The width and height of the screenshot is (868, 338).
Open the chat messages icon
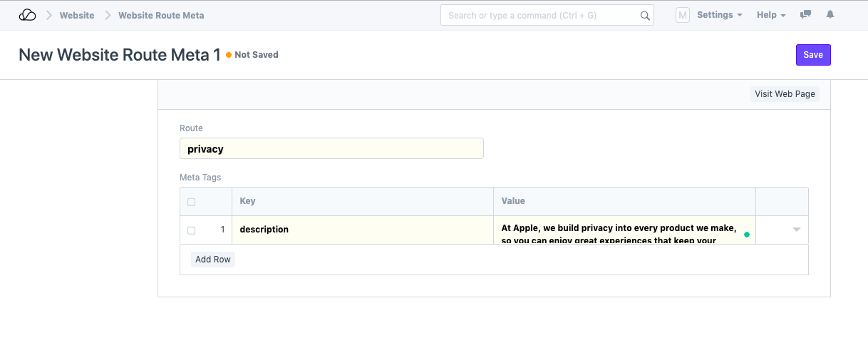(x=806, y=15)
